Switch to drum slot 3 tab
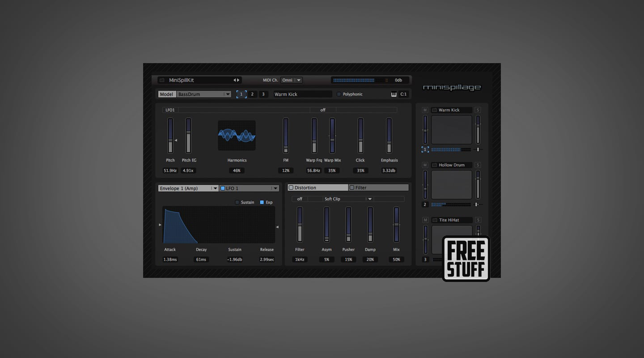644x358 pixels. click(x=263, y=94)
